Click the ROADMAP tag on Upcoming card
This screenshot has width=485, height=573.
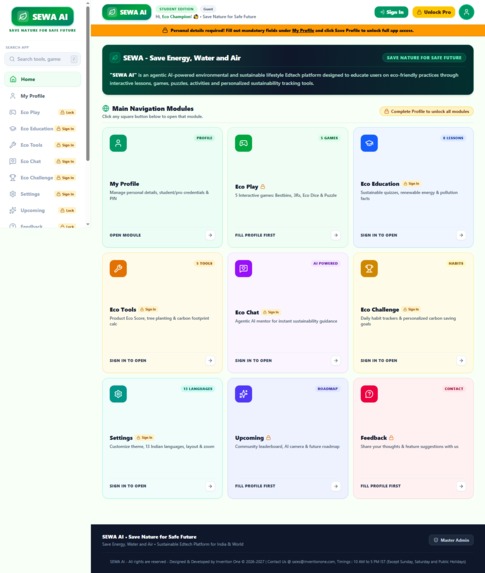click(x=328, y=388)
